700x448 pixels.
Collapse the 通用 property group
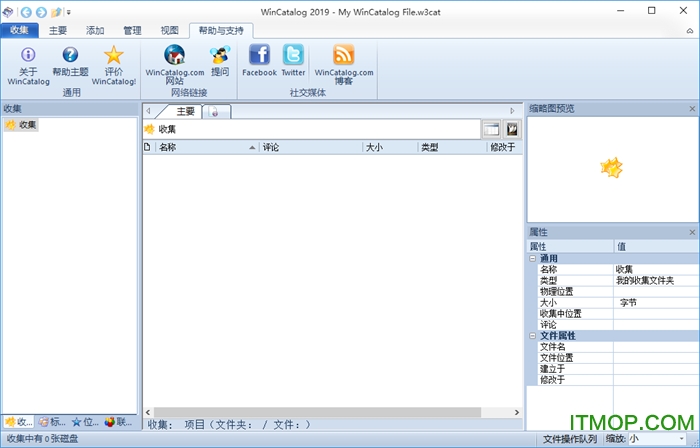click(x=533, y=258)
